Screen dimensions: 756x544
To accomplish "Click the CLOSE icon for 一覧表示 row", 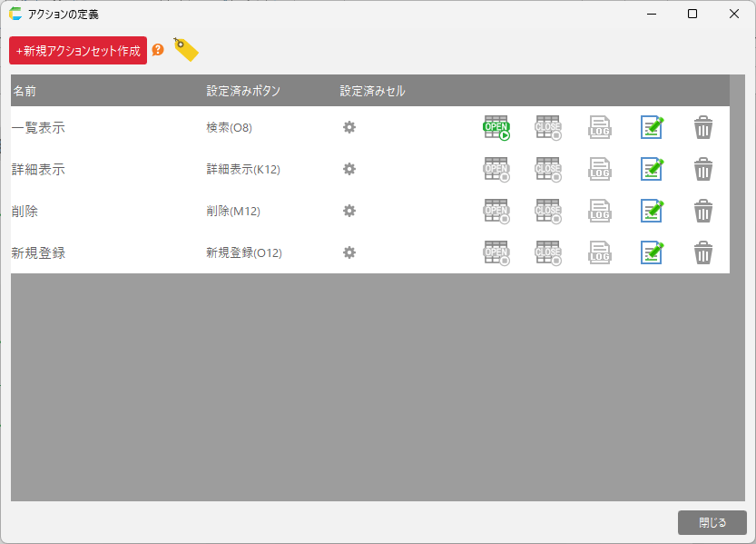I will click(x=547, y=128).
